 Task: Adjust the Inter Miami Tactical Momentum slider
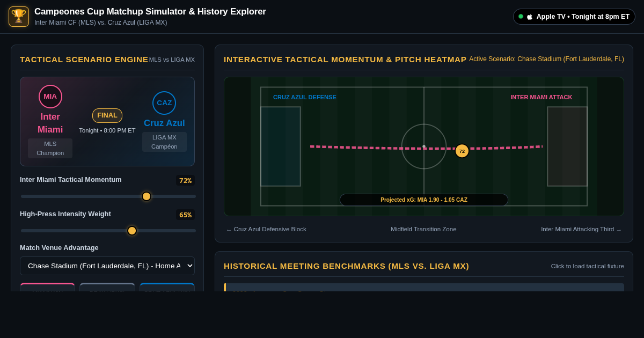(x=108, y=196)
